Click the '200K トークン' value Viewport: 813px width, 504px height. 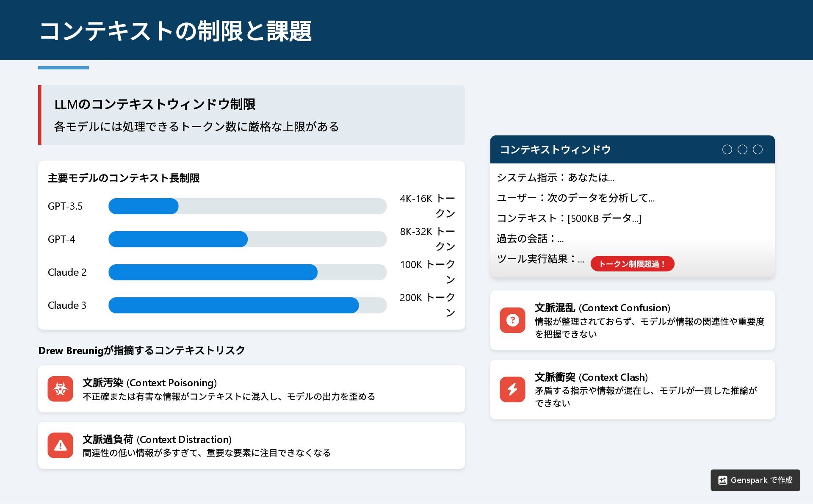[x=427, y=305]
